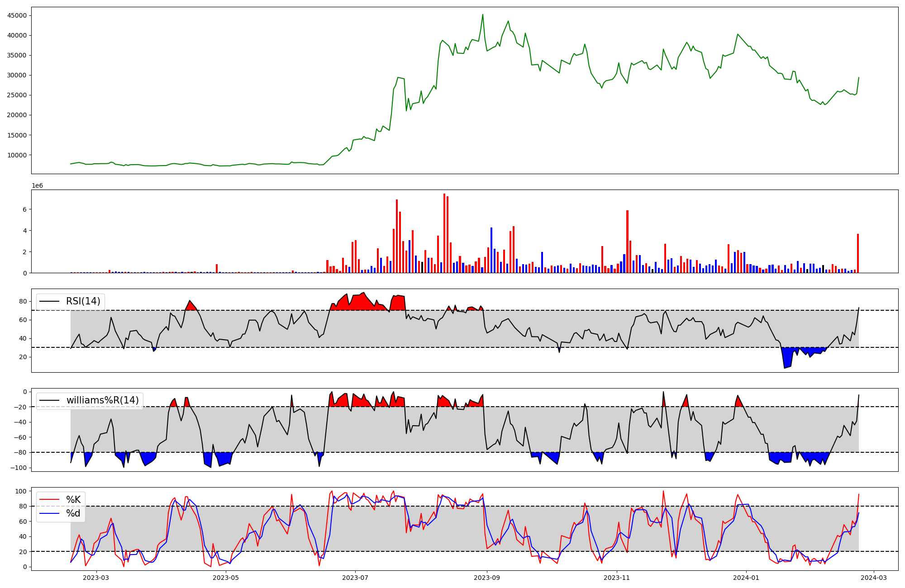Select the 2023-05 x-axis date label

pos(225,578)
